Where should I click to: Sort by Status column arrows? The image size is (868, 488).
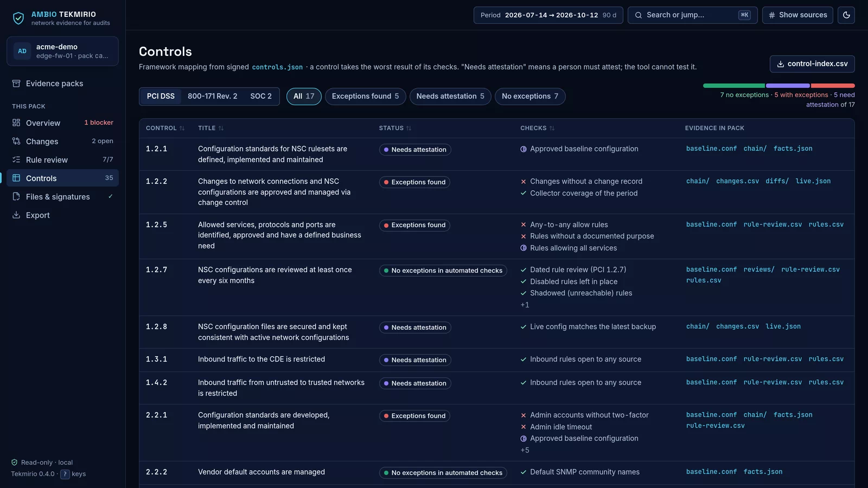(x=409, y=129)
